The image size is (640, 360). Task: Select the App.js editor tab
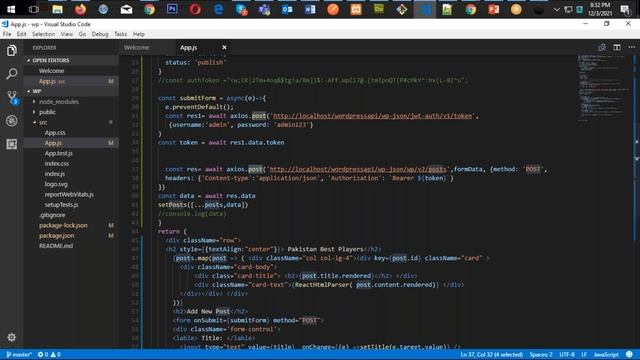[x=188, y=47]
